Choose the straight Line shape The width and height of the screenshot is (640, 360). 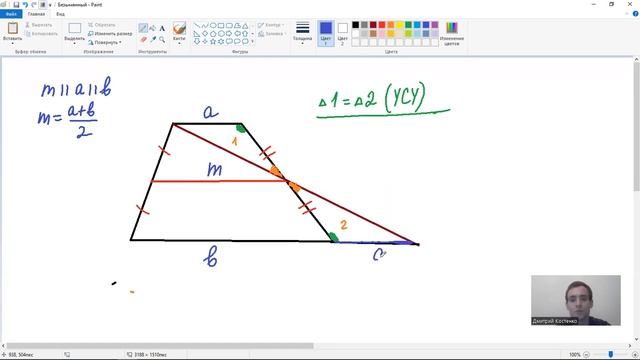pyautogui.click(x=197, y=25)
